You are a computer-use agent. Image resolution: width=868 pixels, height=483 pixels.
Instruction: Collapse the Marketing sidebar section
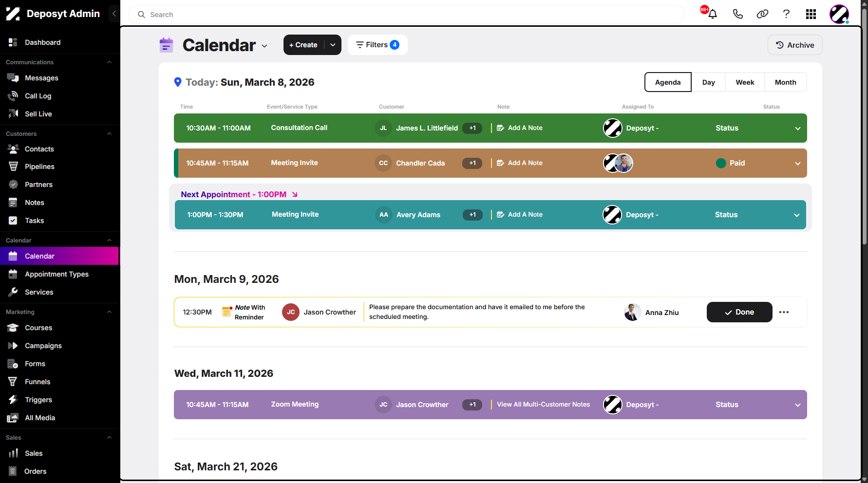click(110, 312)
